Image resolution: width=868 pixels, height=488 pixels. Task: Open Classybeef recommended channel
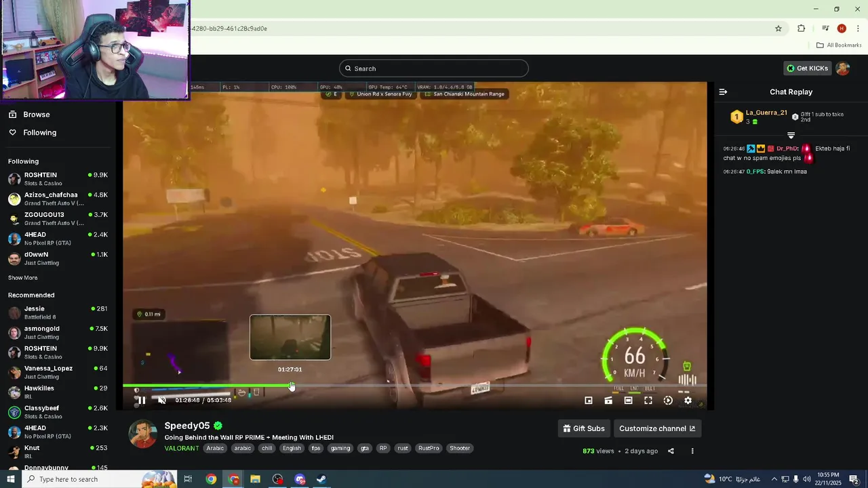[x=58, y=412]
